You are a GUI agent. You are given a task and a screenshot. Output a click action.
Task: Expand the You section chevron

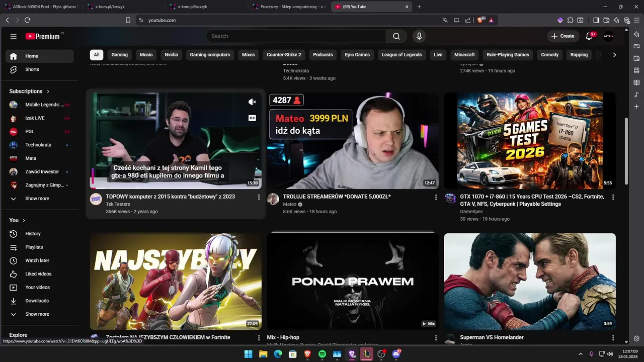click(24, 220)
